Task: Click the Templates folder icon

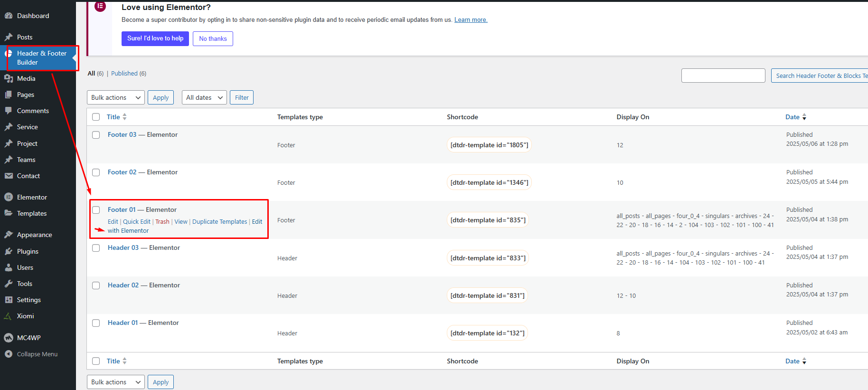Action: click(x=9, y=213)
